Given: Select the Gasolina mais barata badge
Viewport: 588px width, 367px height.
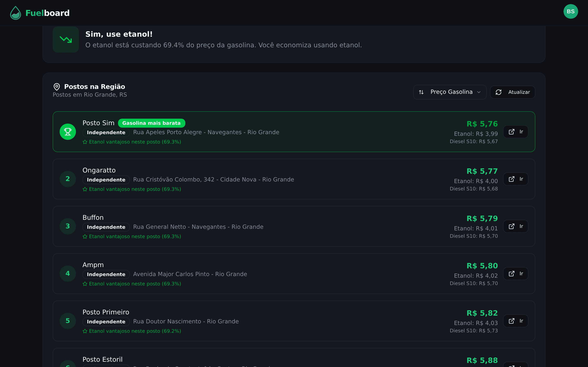Looking at the screenshot, I should pos(151,123).
